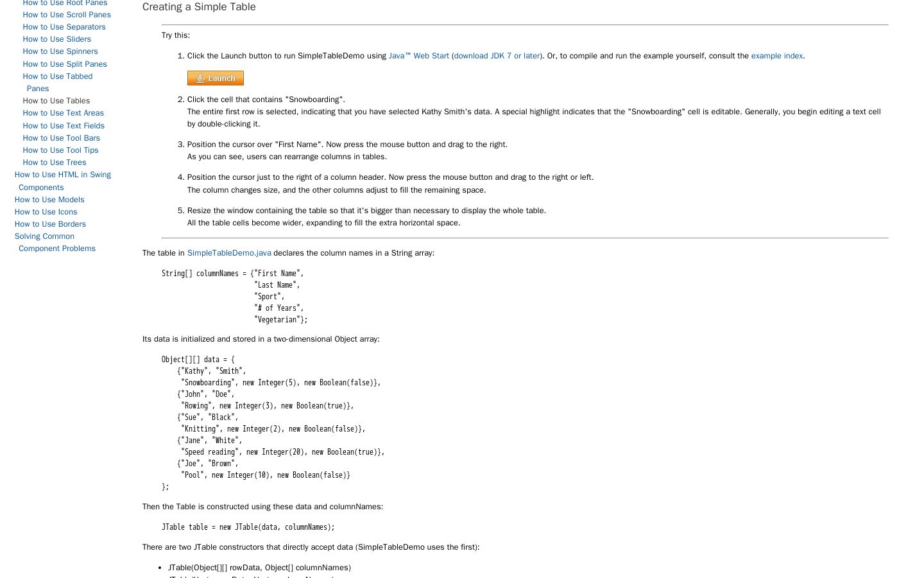Viewport: 924px width, 578px height.
Task: Go to How to Use Split Panes
Action: coord(65,64)
